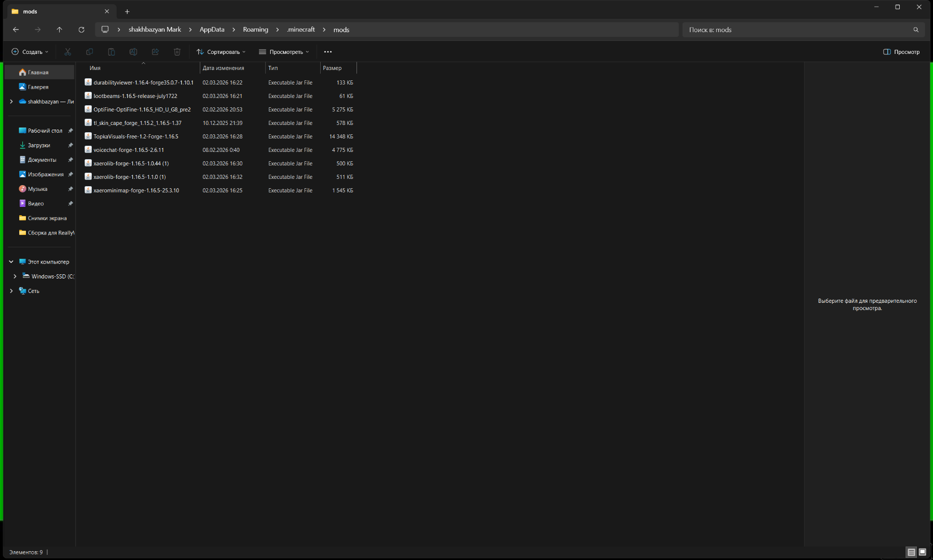Open the Сортировать dropdown
The height and width of the screenshot is (560, 933).
(221, 52)
